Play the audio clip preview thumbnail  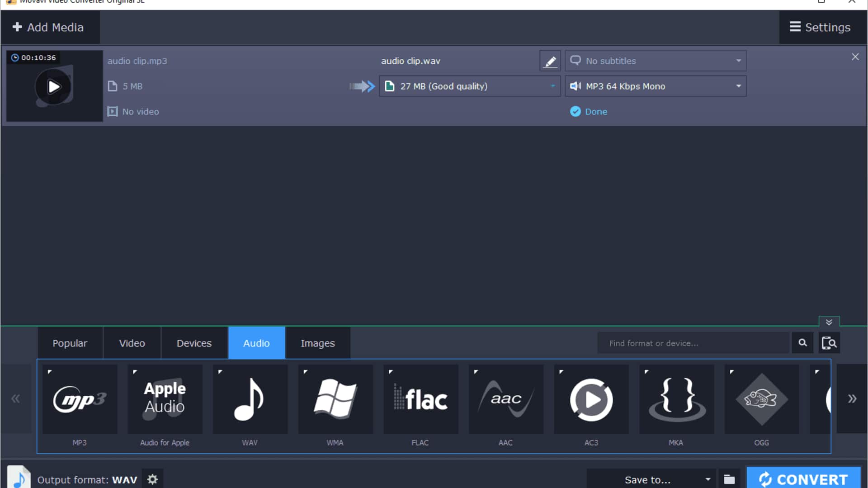pyautogui.click(x=54, y=86)
